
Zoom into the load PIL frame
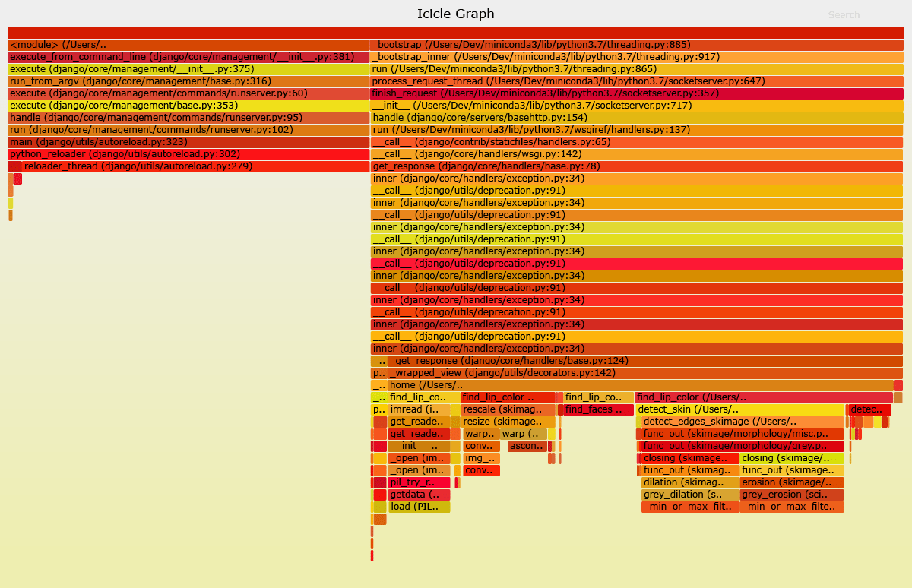(419, 507)
